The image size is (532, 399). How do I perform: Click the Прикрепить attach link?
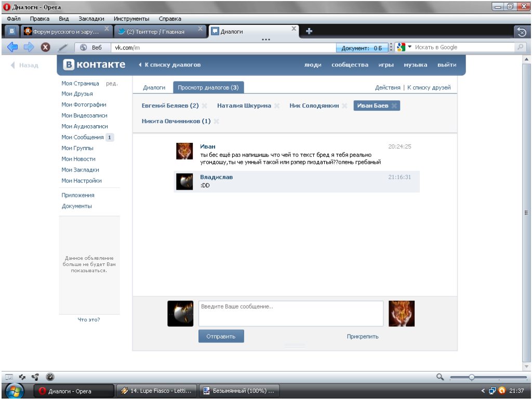(x=362, y=337)
